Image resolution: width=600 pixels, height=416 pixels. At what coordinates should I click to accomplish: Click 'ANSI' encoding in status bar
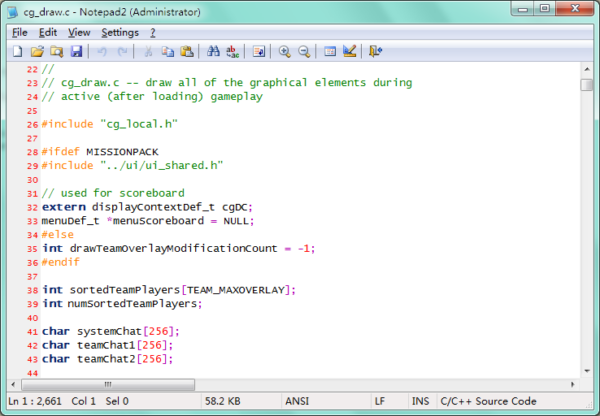tap(297, 401)
